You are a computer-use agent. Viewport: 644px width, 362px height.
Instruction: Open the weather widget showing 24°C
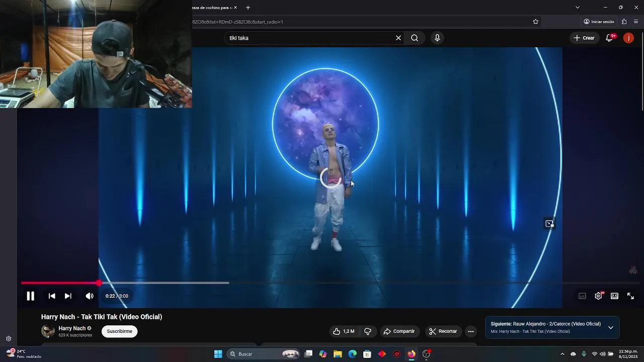23,354
